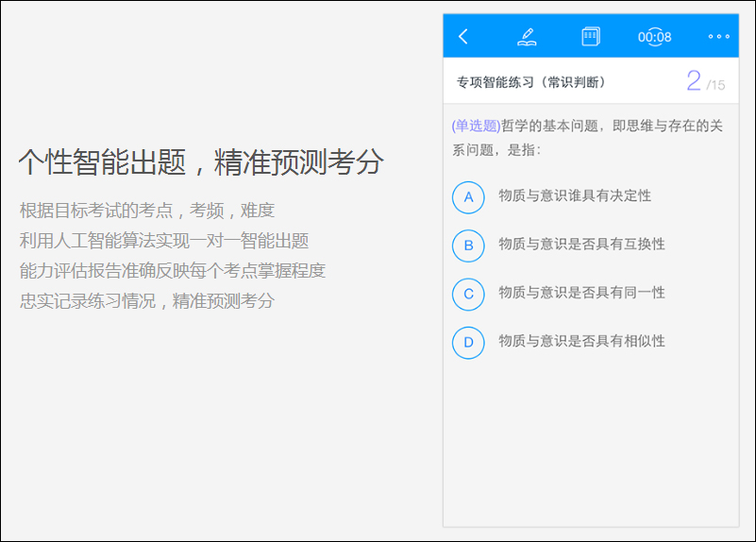Click the question counter 2/15
Screen dimensions: 756x542
pos(704,82)
